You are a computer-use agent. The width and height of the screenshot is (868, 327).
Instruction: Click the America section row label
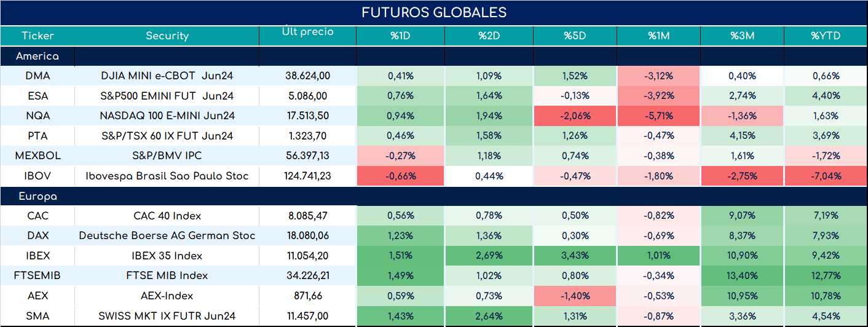pyautogui.click(x=37, y=56)
